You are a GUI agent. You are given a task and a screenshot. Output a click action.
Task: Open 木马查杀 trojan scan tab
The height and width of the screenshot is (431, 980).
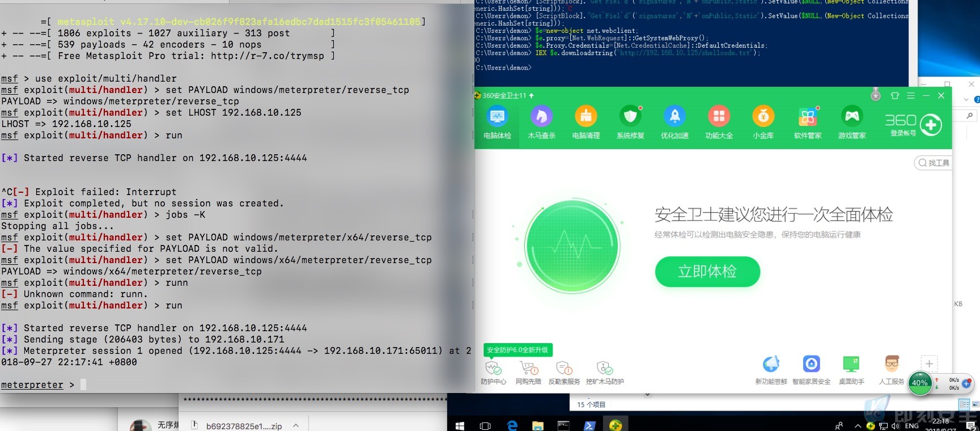click(541, 123)
